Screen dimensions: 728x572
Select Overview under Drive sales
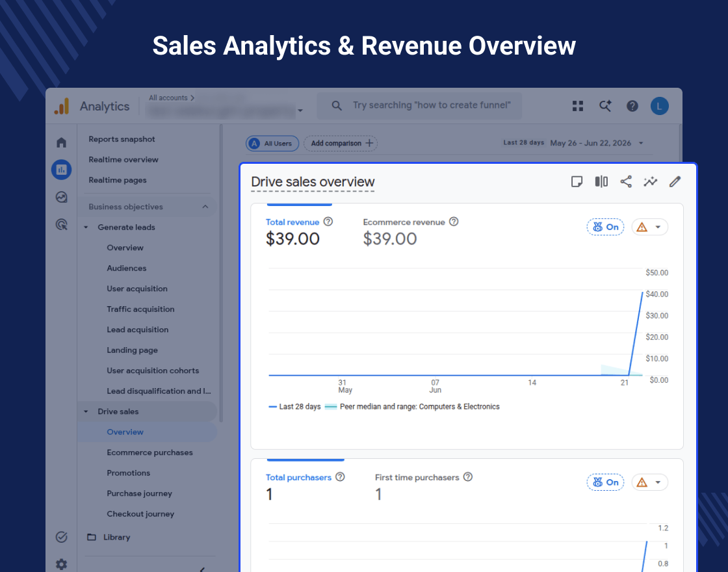125,432
